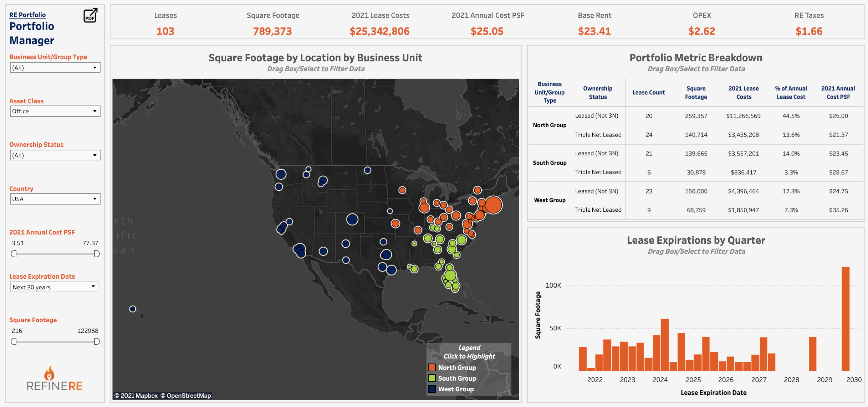This screenshot has width=868, height=407.
Task: Click the right handle of the Square Footage slider
Action: pyautogui.click(x=97, y=341)
